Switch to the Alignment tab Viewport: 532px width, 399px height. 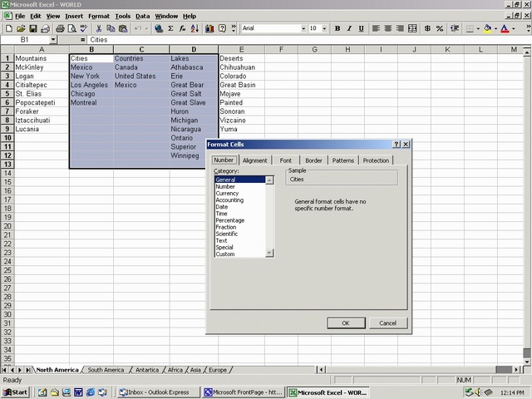point(255,160)
